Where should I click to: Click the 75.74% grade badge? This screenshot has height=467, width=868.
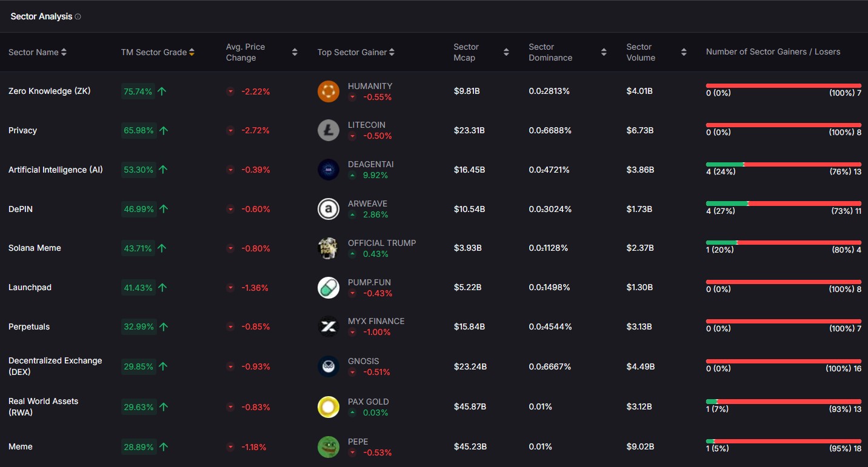[x=138, y=91]
